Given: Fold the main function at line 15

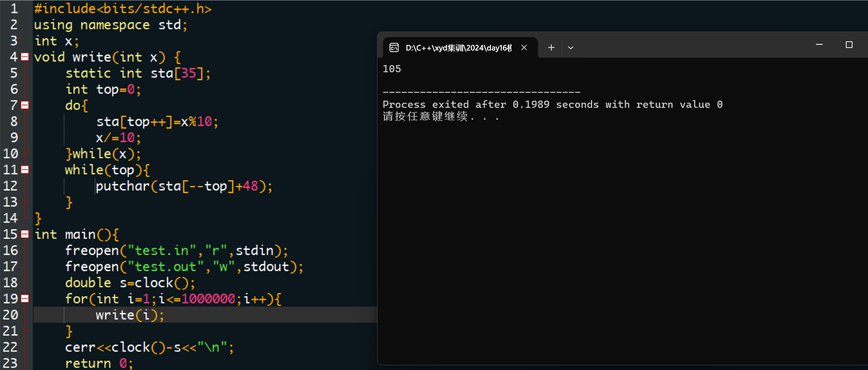Looking at the screenshot, I should [25, 234].
